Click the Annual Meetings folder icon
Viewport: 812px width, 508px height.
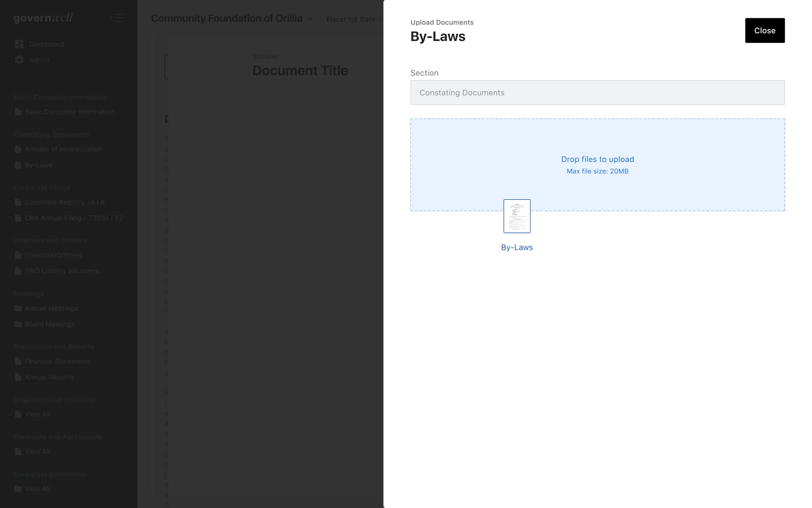18,308
